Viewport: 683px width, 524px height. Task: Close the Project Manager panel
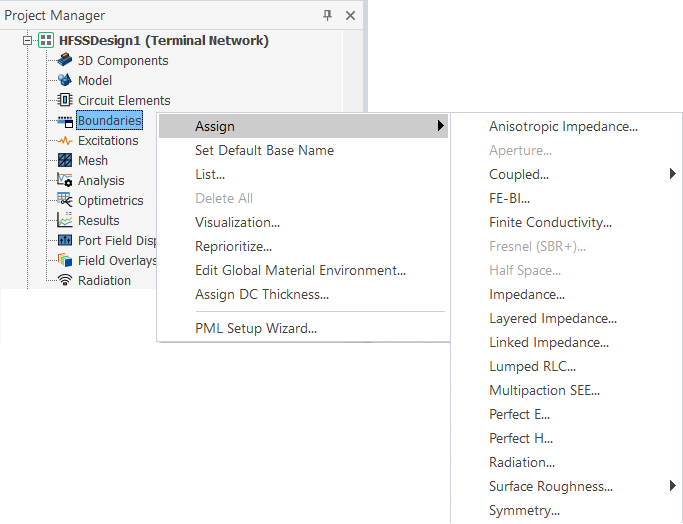(350, 16)
